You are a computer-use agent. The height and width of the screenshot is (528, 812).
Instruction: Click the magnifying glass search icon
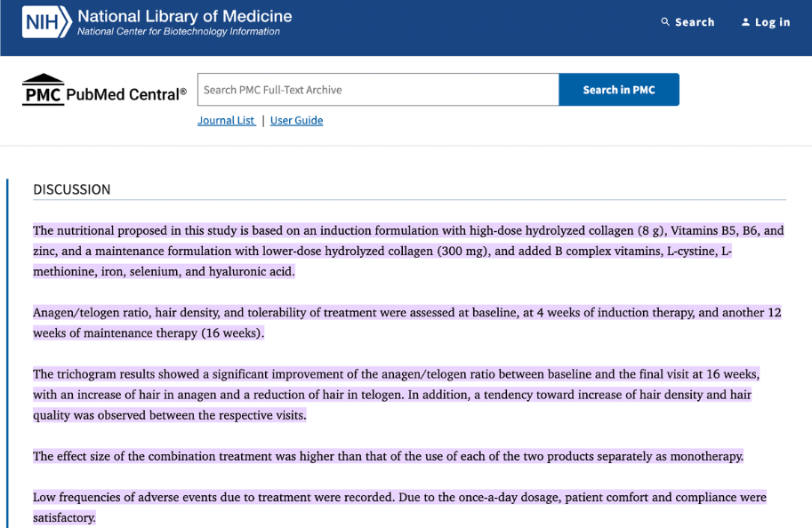coord(665,21)
